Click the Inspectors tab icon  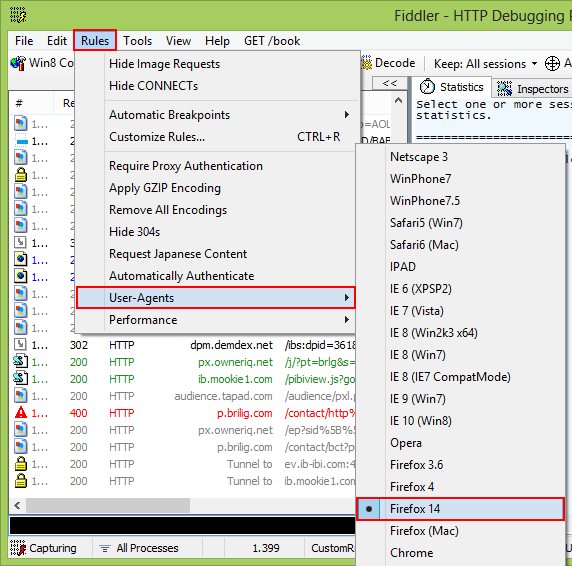click(x=505, y=89)
